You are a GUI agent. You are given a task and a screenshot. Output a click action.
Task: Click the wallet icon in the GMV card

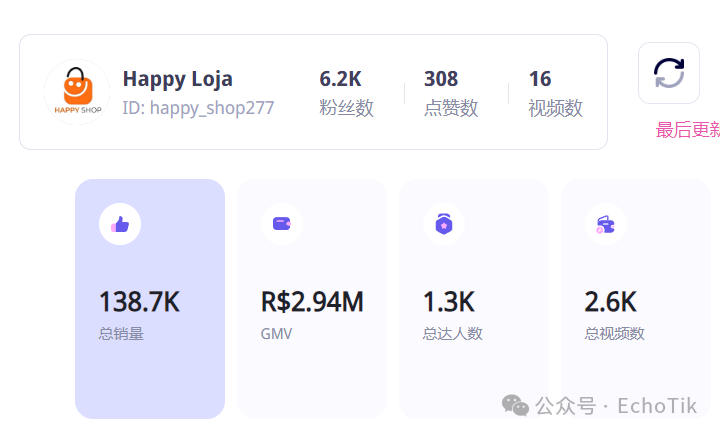281,224
